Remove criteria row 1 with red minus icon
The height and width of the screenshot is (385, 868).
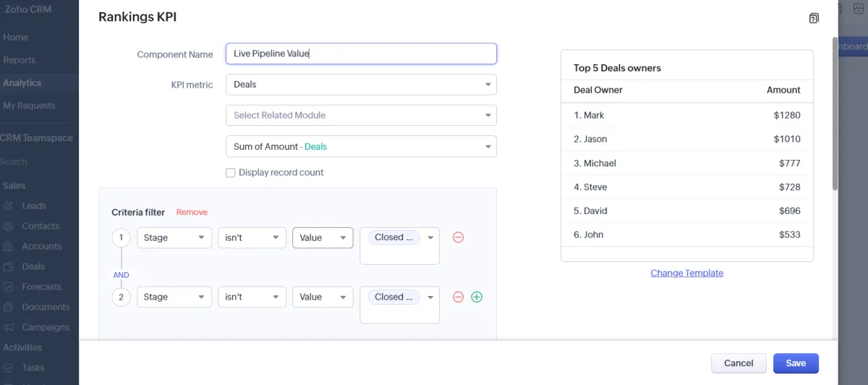[x=458, y=237]
